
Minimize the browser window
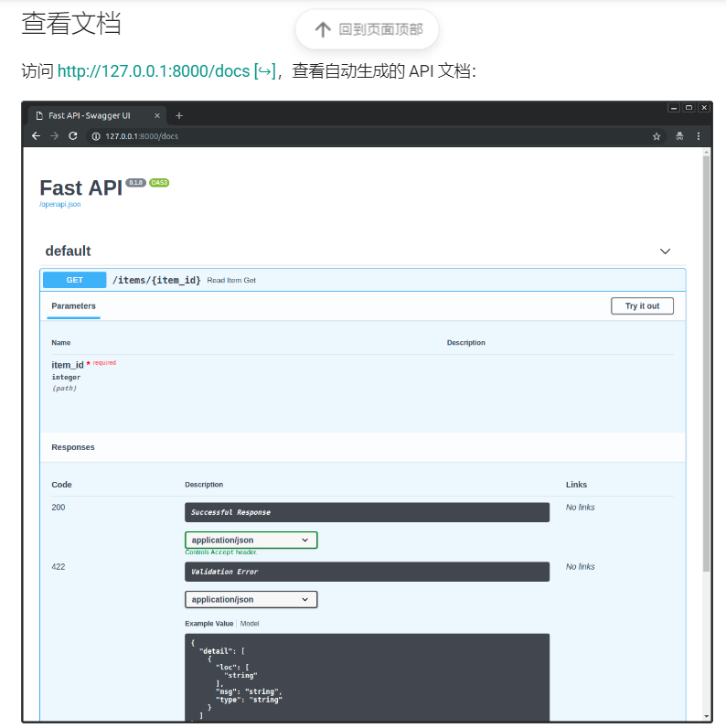click(674, 108)
